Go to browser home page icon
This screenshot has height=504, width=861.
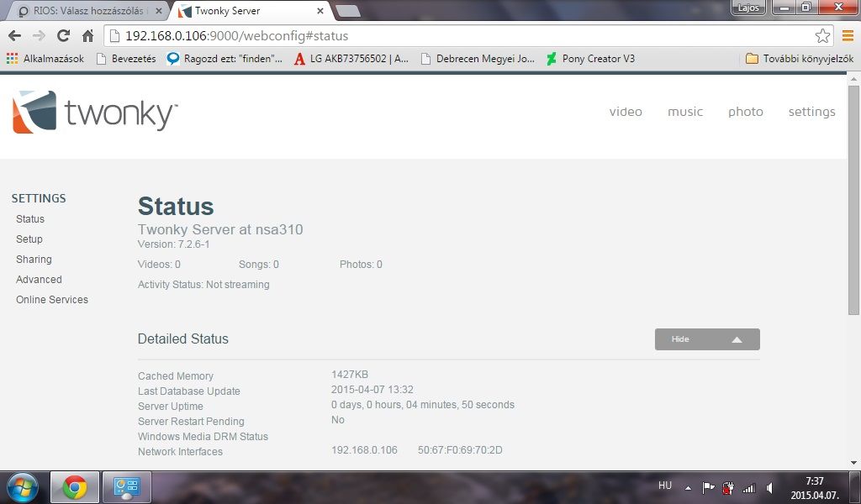point(87,36)
